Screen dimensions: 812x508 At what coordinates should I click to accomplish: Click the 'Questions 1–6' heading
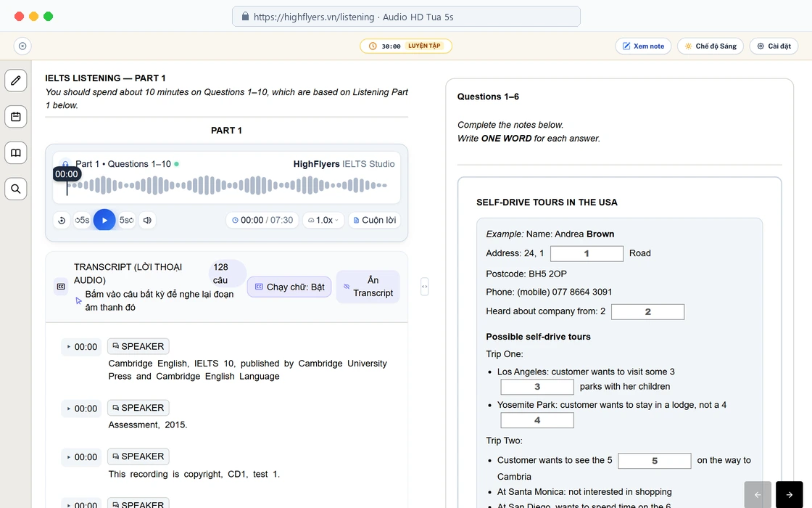pyautogui.click(x=488, y=97)
